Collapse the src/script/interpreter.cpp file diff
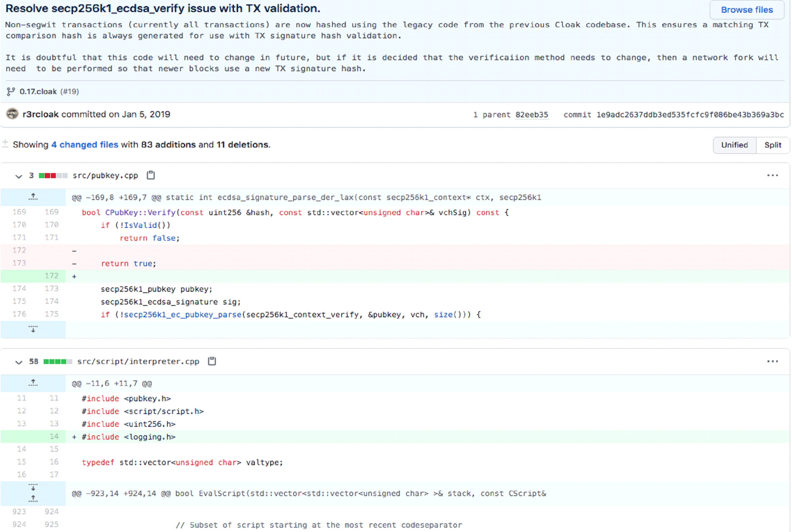The image size is (792, 532). (x=19, y=362)
